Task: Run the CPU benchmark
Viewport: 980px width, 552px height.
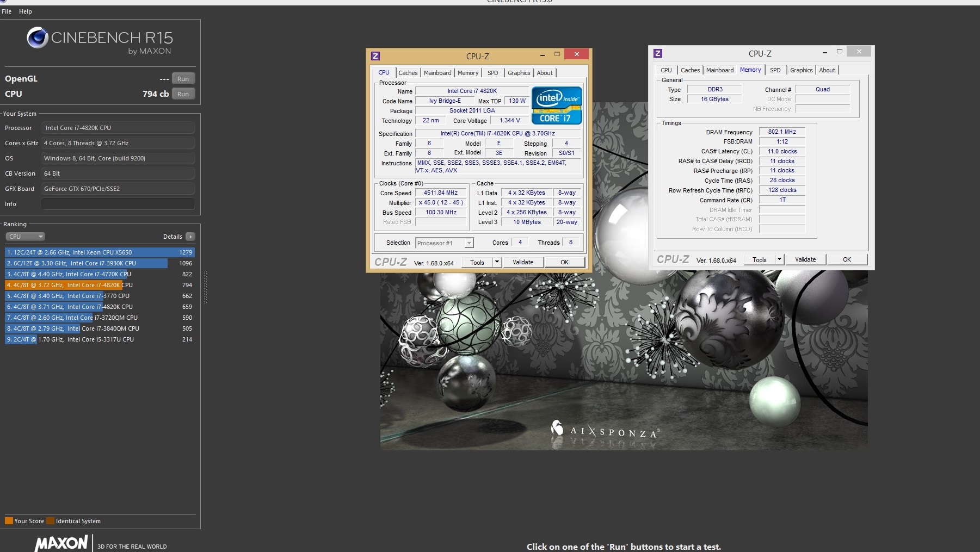Action: coord(183,94)
